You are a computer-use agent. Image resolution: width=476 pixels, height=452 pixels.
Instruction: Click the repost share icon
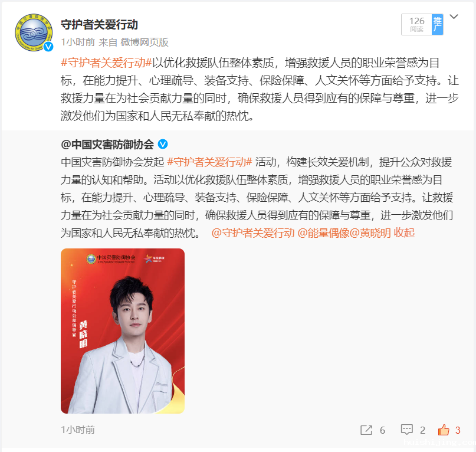click(366, 430)
